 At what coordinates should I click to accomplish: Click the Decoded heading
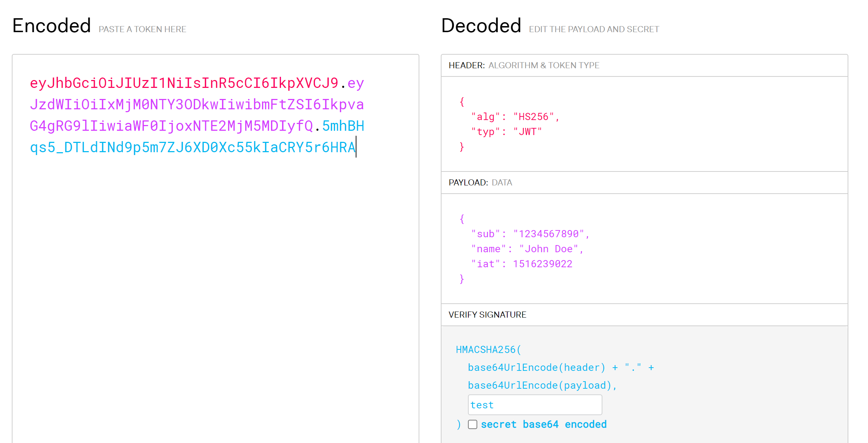coord(481,26)
